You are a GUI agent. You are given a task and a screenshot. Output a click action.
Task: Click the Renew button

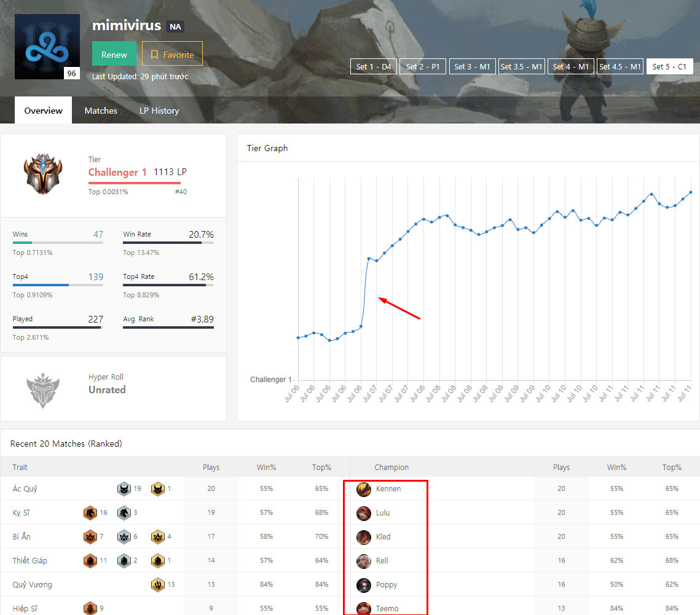[x=114, y=54]
